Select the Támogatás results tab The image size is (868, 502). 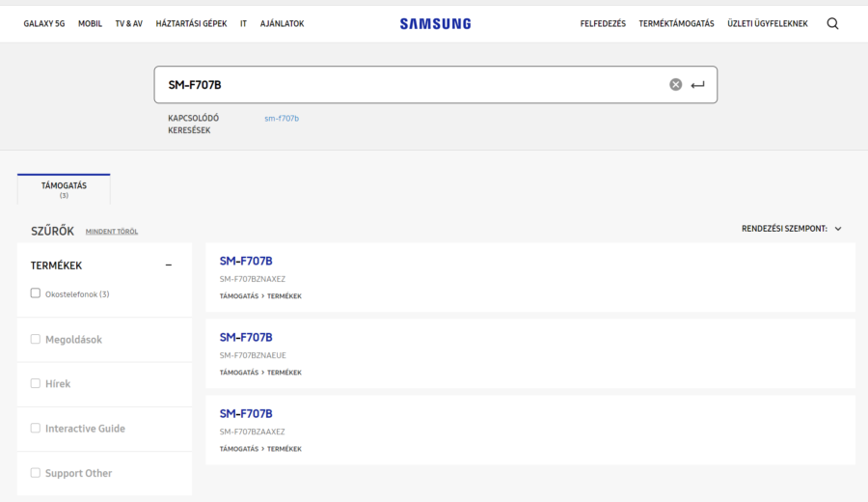coord(64,189)
